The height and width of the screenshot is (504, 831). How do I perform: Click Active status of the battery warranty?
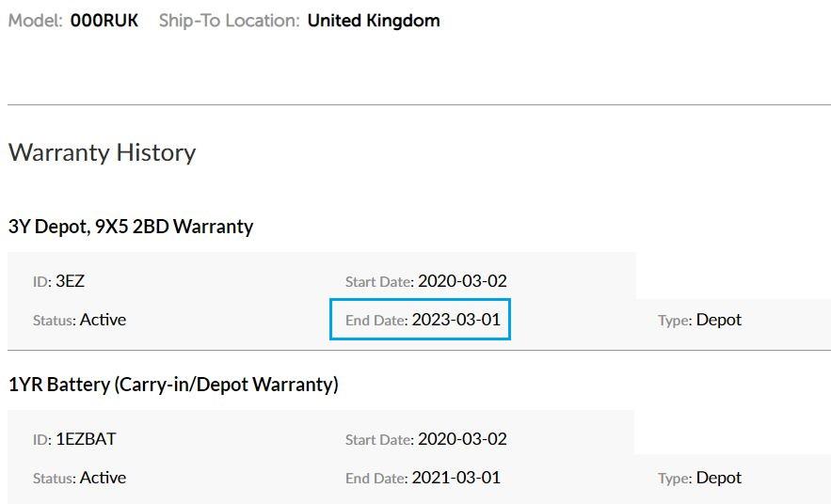pyautogui.click(x=103, y=478)
